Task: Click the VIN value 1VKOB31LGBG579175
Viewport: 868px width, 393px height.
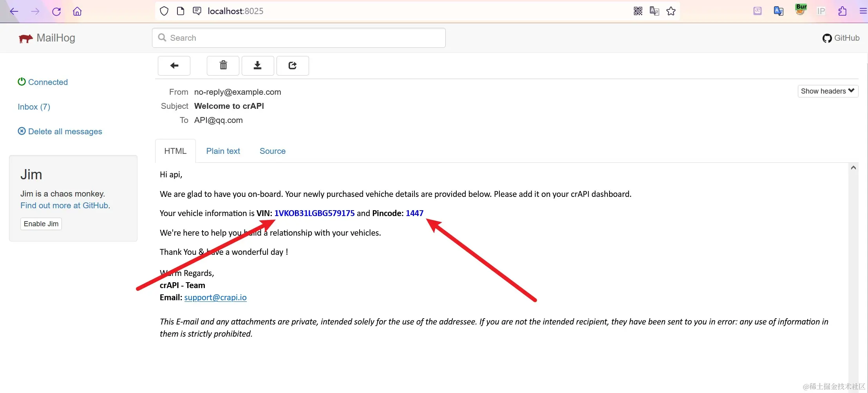Action: [x=315, y=213]
